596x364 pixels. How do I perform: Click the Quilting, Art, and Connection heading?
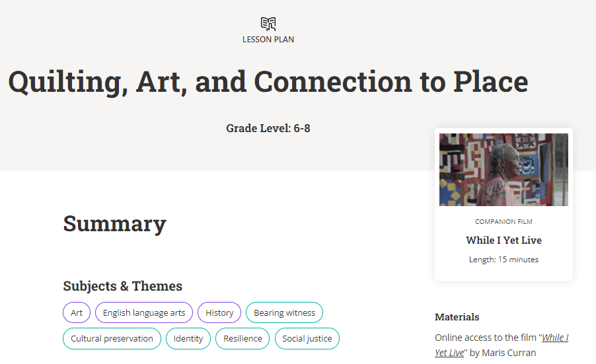click(268, 82)
